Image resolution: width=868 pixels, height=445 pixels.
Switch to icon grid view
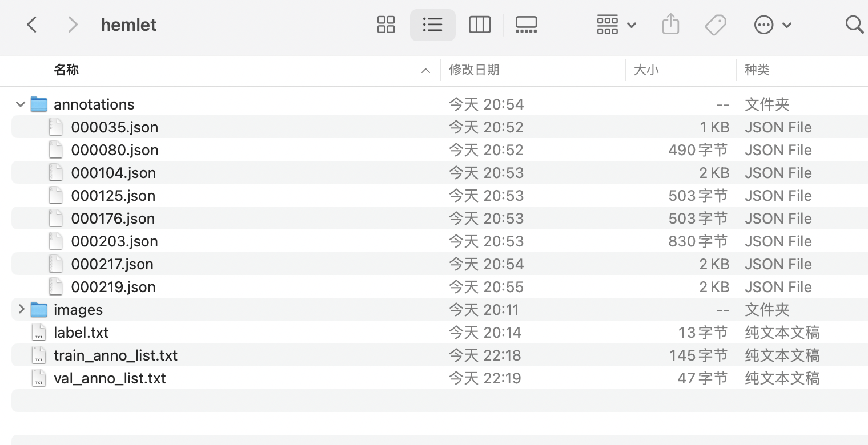tap(386, 25)
